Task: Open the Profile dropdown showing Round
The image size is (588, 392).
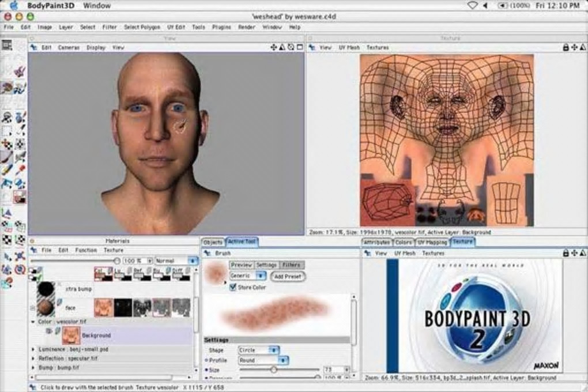Action: pyautogui.click(x=263, y=360)
